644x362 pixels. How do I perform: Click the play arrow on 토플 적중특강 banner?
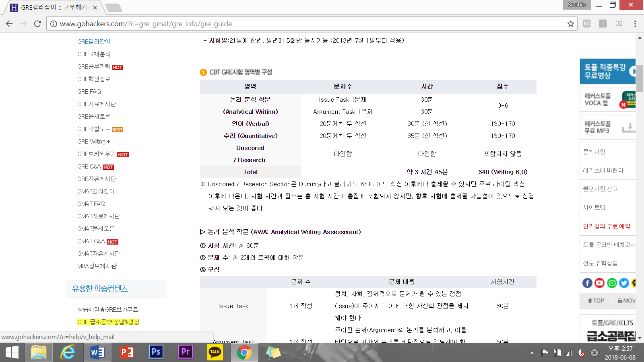(x=633, y=71)
